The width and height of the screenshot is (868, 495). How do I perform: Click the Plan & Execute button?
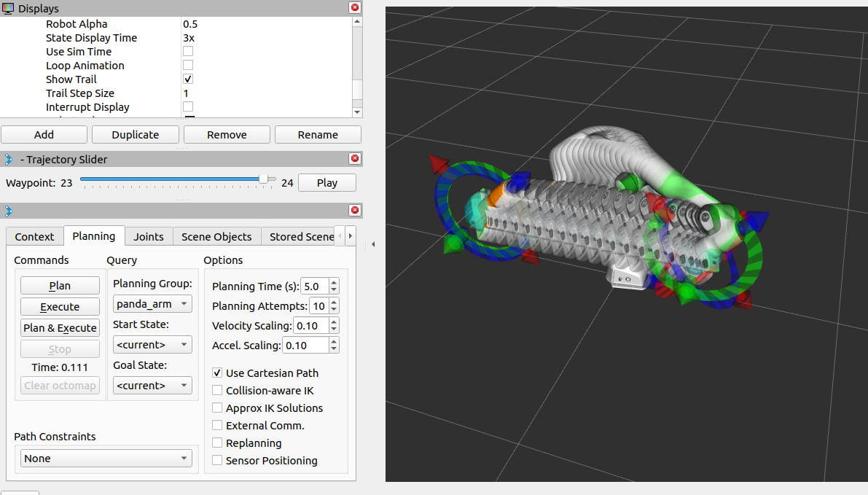pos(60,328)
